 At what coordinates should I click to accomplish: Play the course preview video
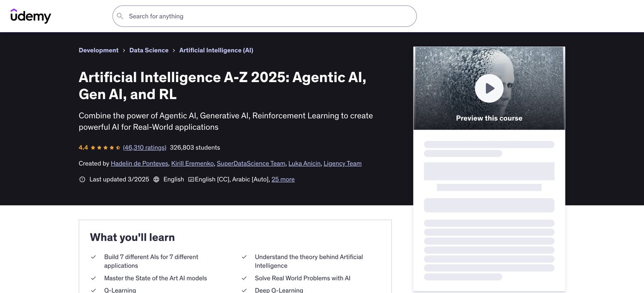tap(489, 89)
